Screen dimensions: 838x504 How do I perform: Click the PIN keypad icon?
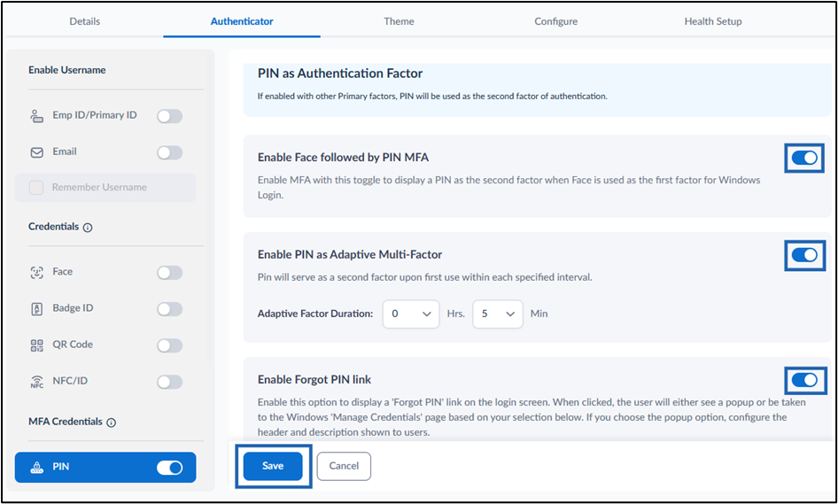tap(36, 467)
